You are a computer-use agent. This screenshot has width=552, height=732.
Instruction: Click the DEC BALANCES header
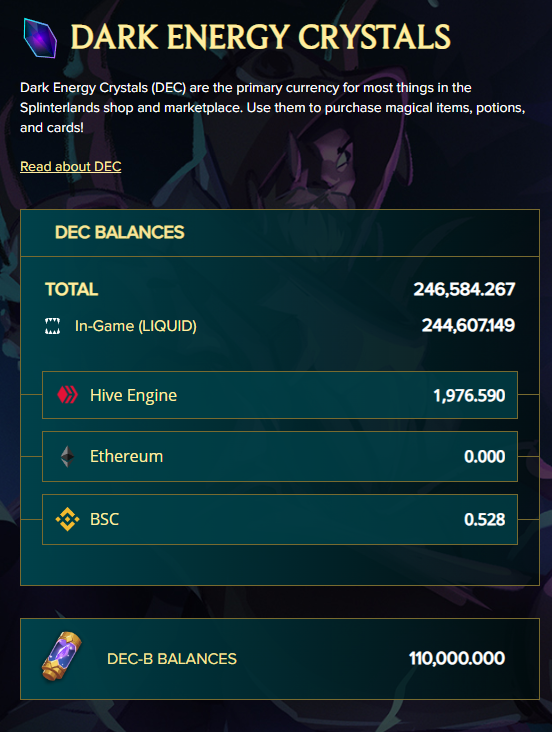pyautogui.click(x=120, y=232)
